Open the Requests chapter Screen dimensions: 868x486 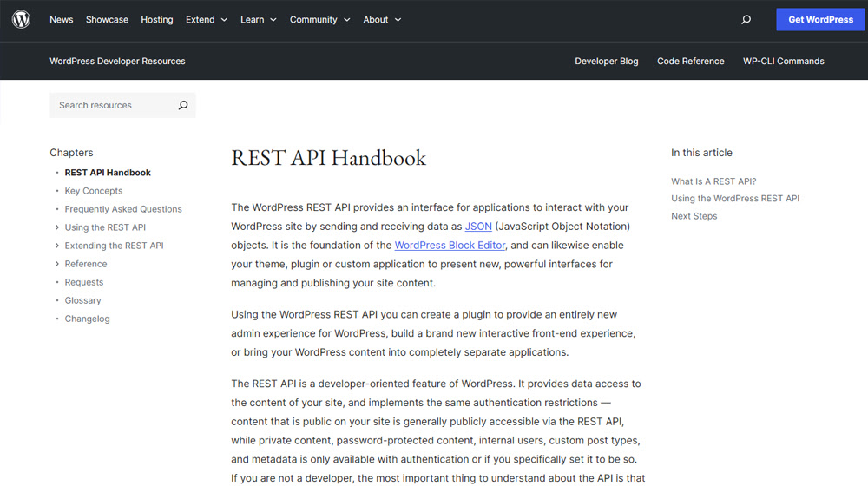pos(83,282)
